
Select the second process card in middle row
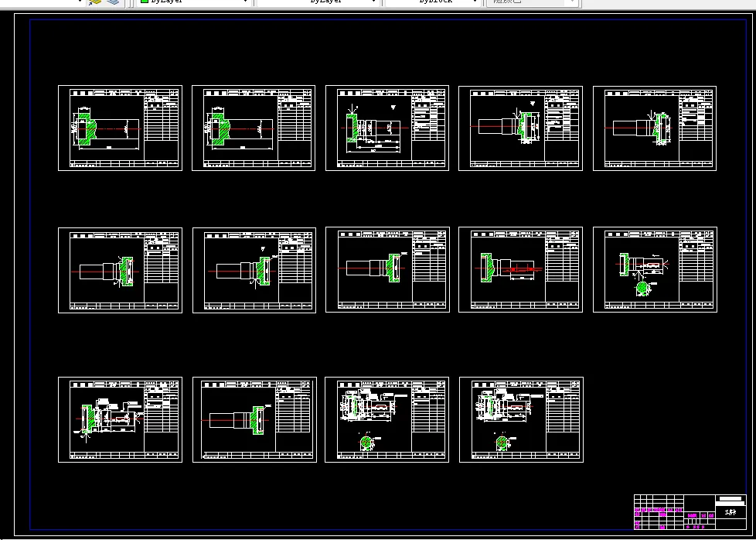pyautogui.click(x=254, y=270)
